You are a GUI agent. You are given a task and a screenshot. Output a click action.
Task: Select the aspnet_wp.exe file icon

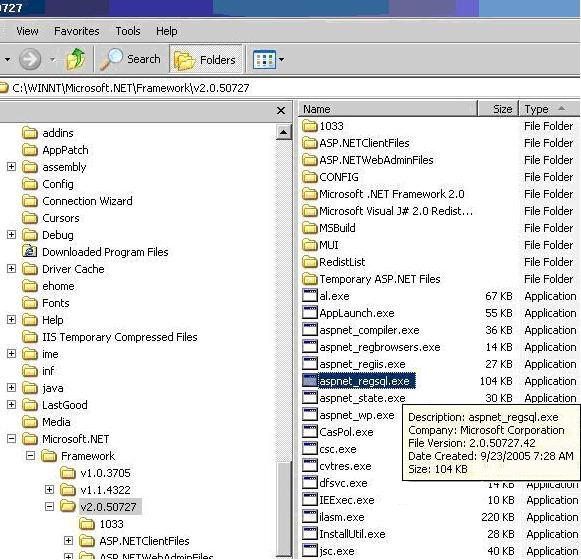click(x=310, y=415)
